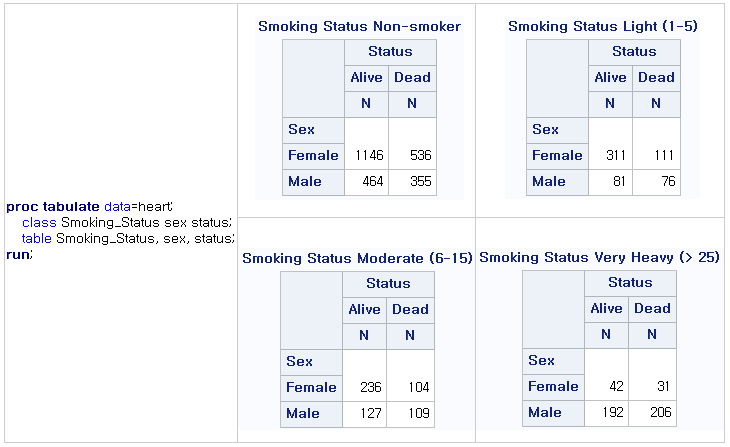Screen dimensions: 730x447
Task: Select the Smoking Status Light (1-5) title
Action: [603, 26]
